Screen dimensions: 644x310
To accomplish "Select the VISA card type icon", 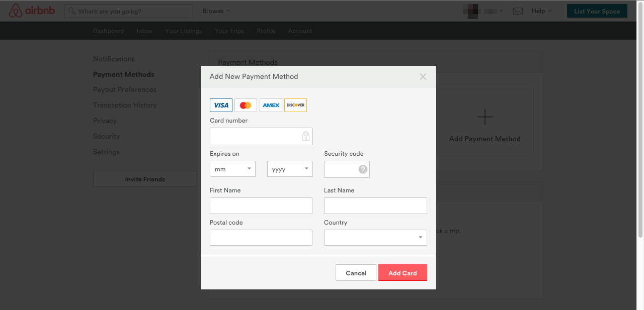I will point(221,105).
